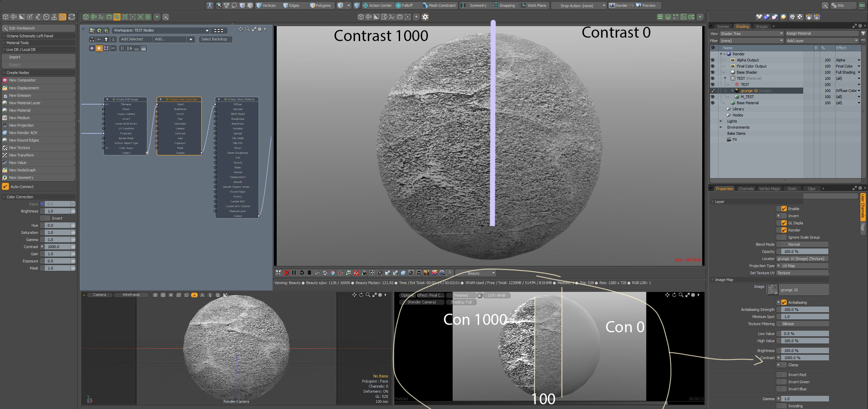
Task: Click the Snapping toolbar button
Action: pyautogui.click(x=504, y=5)
